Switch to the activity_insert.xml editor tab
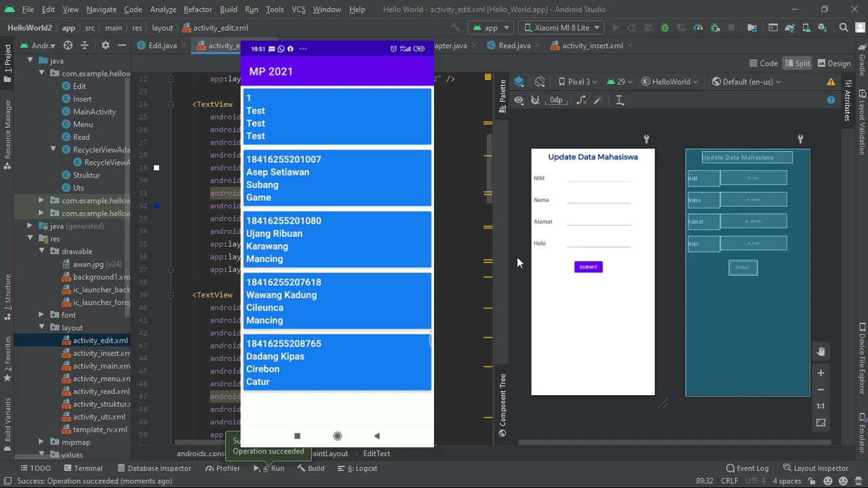The width and height of the screenshot is (868, 488). (592, 45)
